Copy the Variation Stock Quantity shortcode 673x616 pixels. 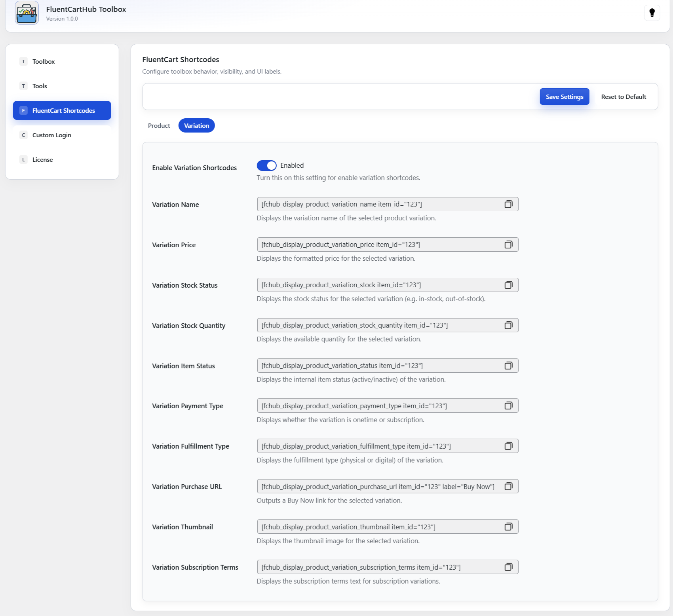[x=508, y=325]
